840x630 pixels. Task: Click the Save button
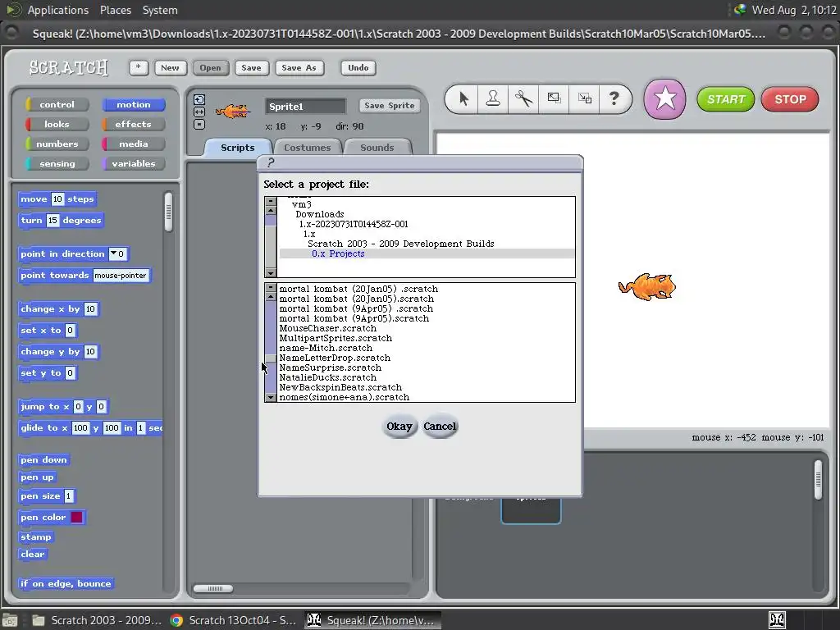(251, 67)
